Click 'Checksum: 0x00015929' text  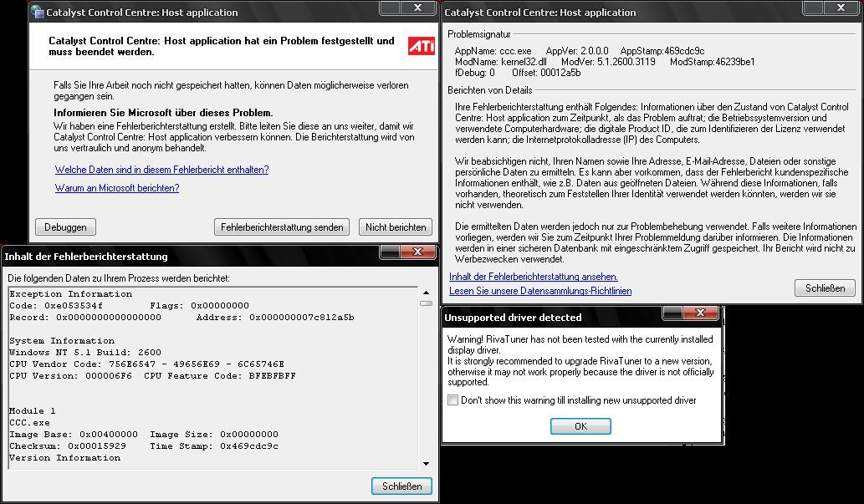(67, 446)
